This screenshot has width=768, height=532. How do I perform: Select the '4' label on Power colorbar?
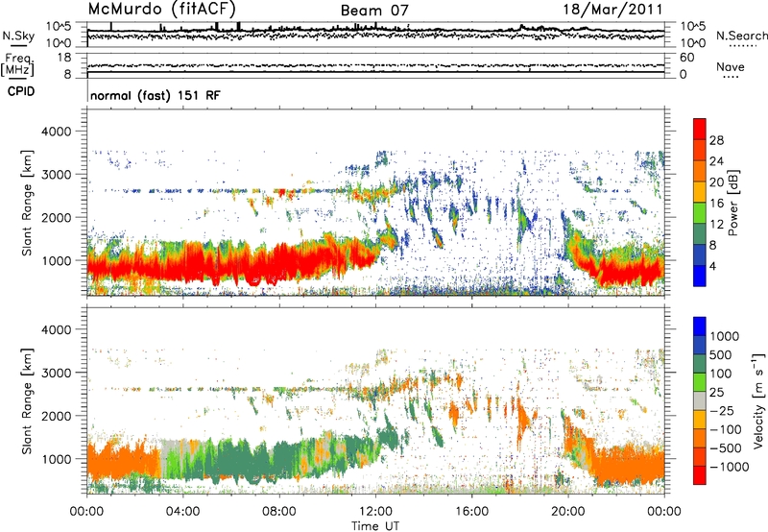point(713,266)
